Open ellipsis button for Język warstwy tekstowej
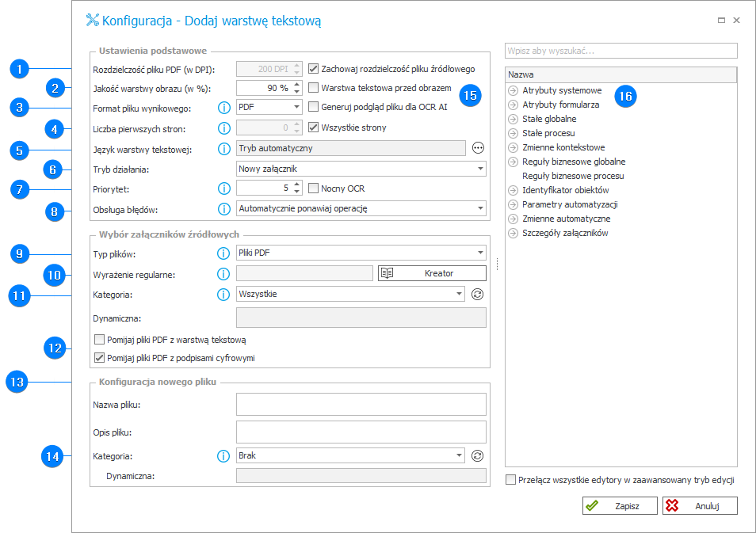The image size is (756, 533). tap(477, 148)
